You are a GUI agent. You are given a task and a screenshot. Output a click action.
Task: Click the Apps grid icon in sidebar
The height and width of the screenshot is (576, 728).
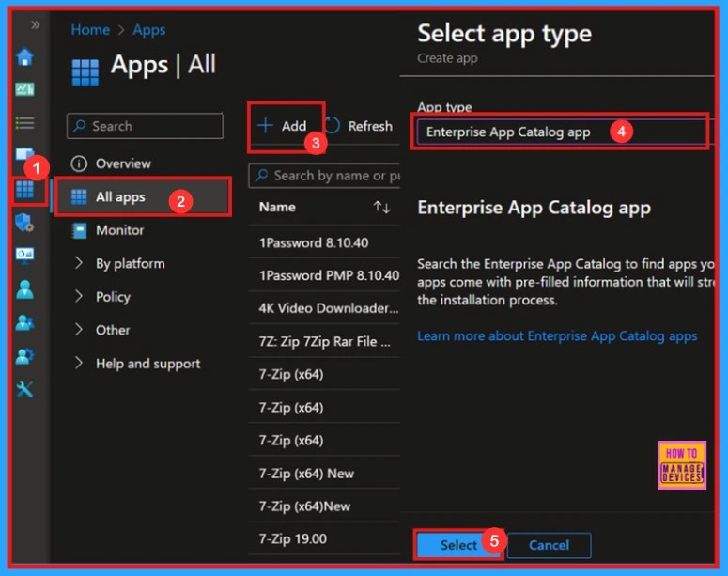24,189
